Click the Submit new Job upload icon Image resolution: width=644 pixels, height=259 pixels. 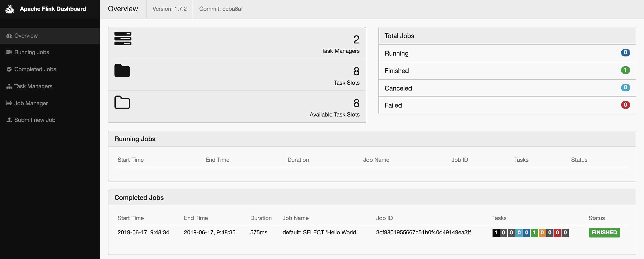point(9,120)
